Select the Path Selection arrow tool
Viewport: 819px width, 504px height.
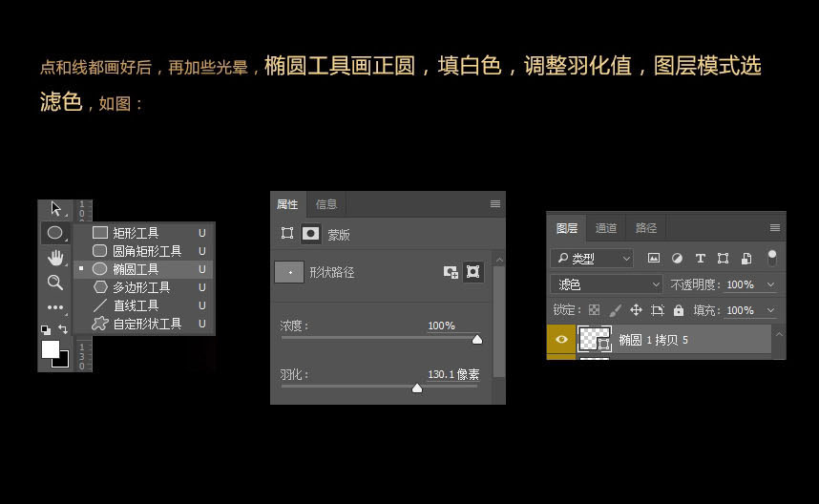point(56,209)
